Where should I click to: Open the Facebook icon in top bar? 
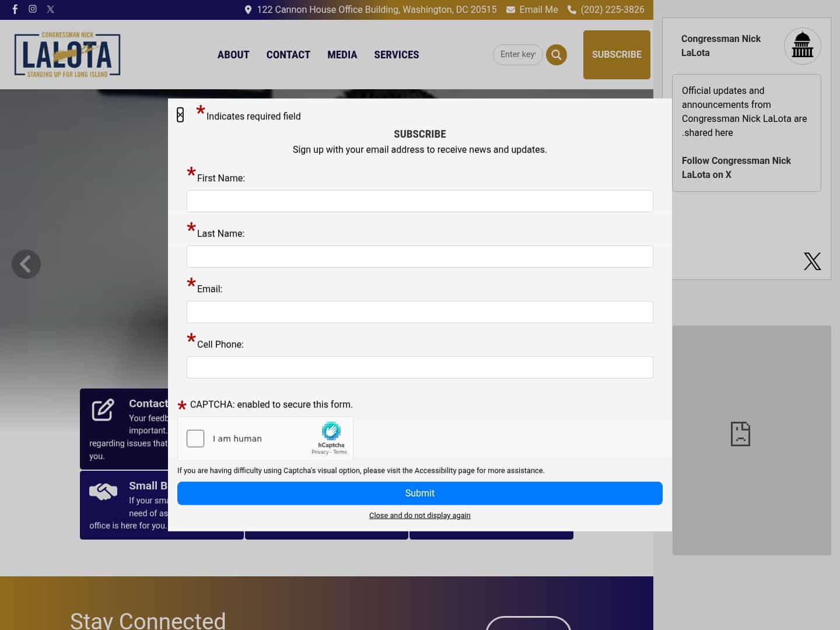click(x=15, y=9)
